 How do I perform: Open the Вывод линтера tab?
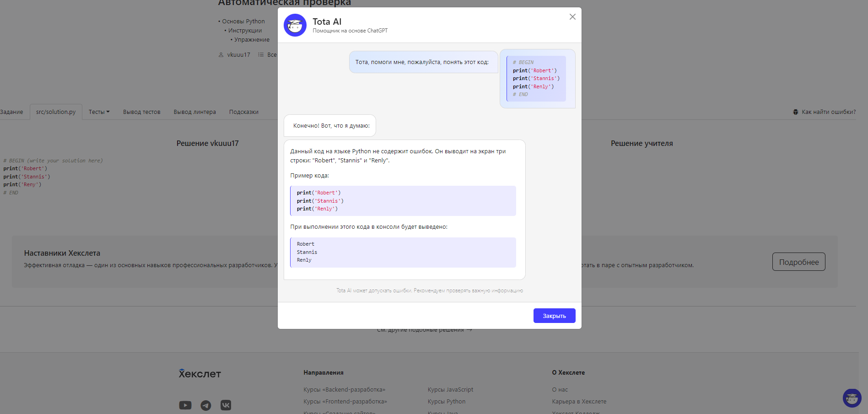[x=194, y=112]
